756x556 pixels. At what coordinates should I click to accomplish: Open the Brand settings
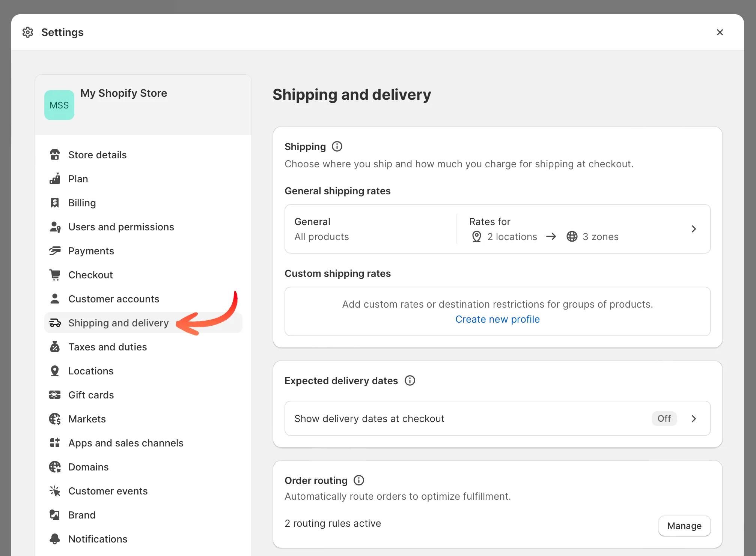[143, 515]
